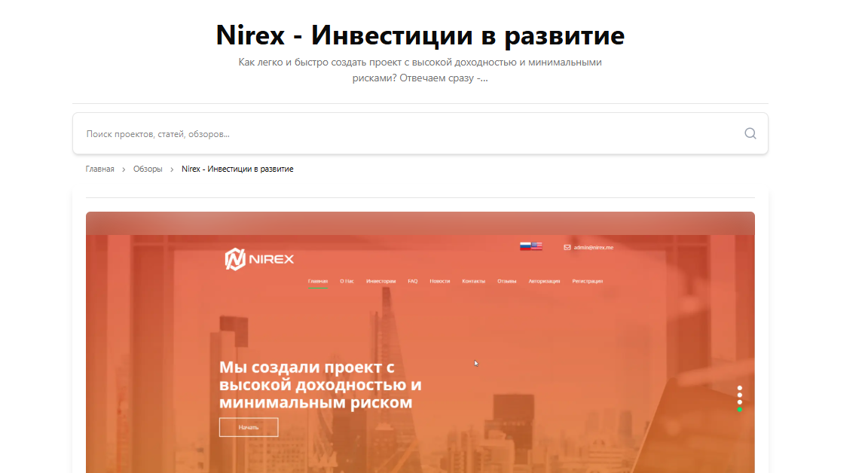Click the search magnifier icon
868x473 pixels.
click(x=750, y=133)
